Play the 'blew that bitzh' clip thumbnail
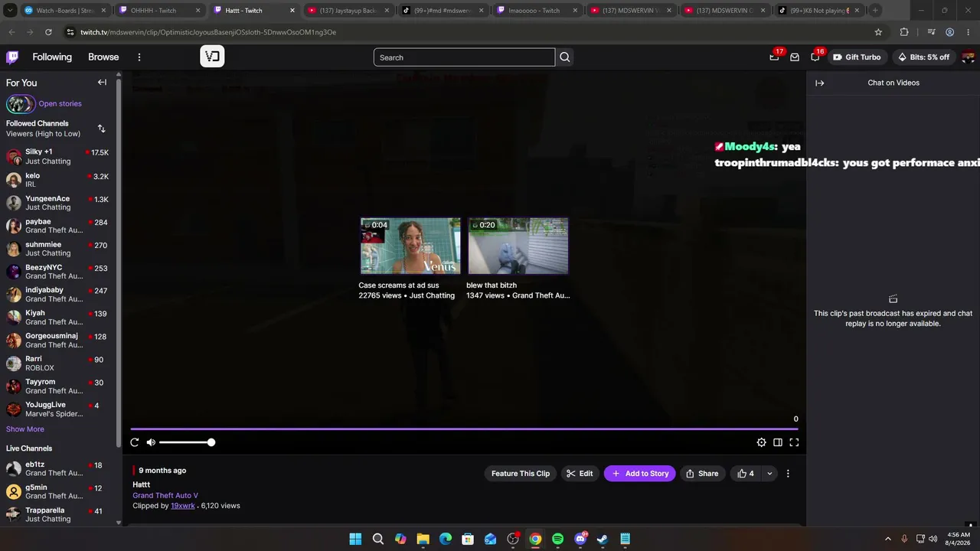This screenshot has width=980, height=551. [x=518, y=246]
